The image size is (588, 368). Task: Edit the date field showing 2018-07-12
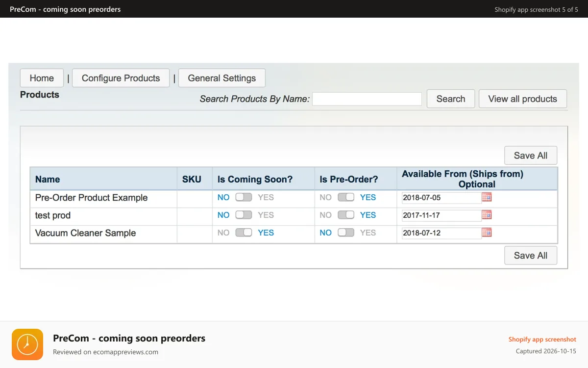coord(441,233)
